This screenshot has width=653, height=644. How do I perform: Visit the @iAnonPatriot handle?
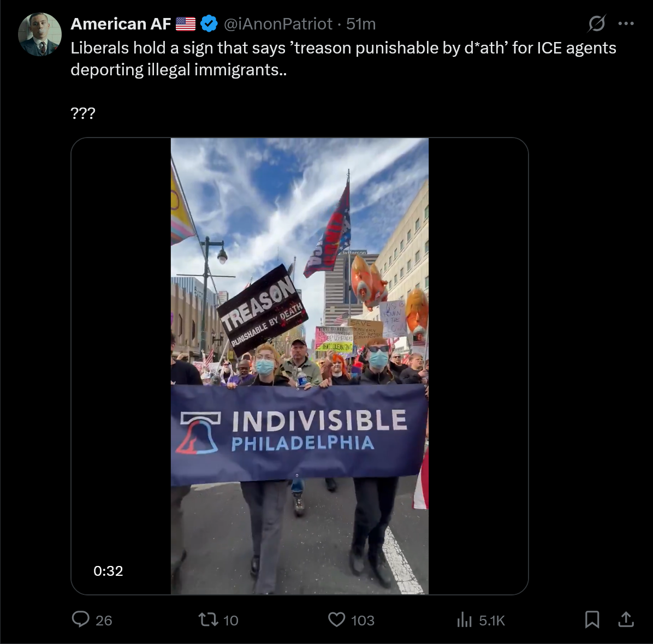coord(278,23)
